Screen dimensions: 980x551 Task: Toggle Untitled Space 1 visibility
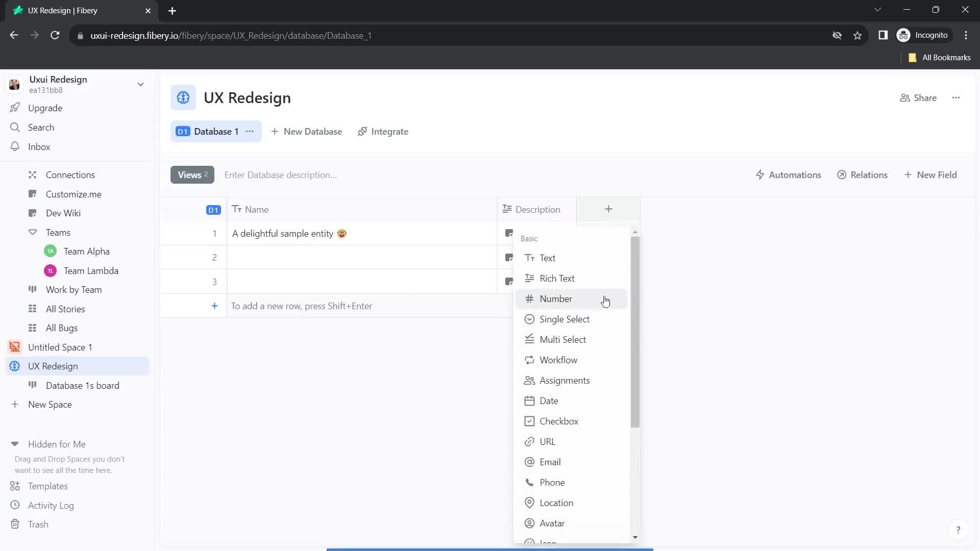(14, 346)
